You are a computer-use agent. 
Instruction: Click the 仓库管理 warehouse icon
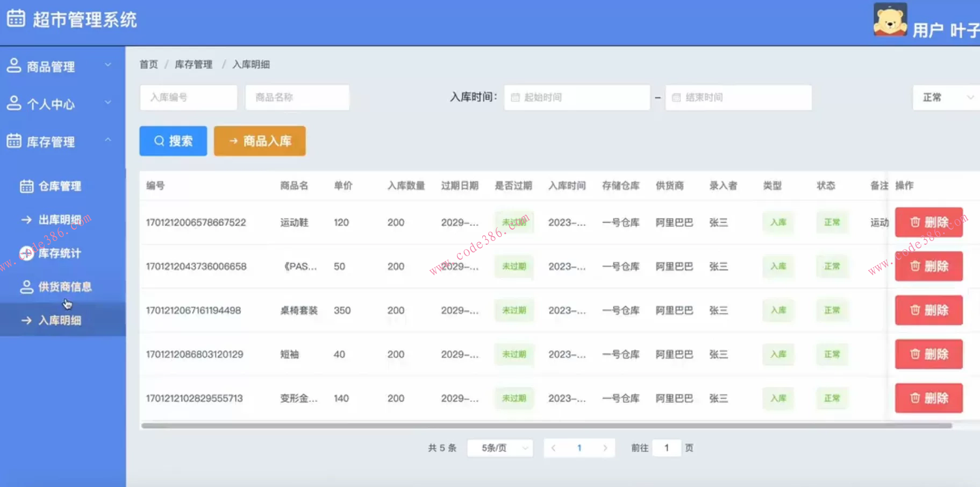(26, 186)
